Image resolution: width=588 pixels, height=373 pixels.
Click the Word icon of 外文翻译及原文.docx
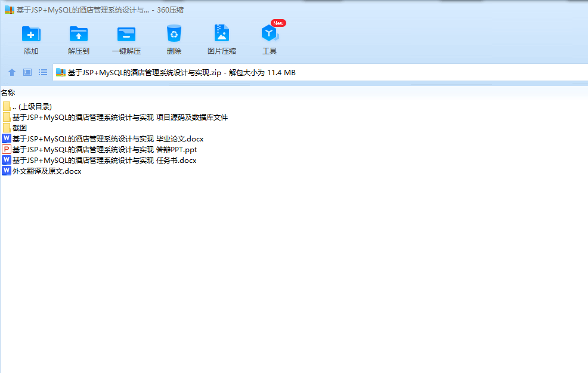pyautogui.click(x=7, y=171)
